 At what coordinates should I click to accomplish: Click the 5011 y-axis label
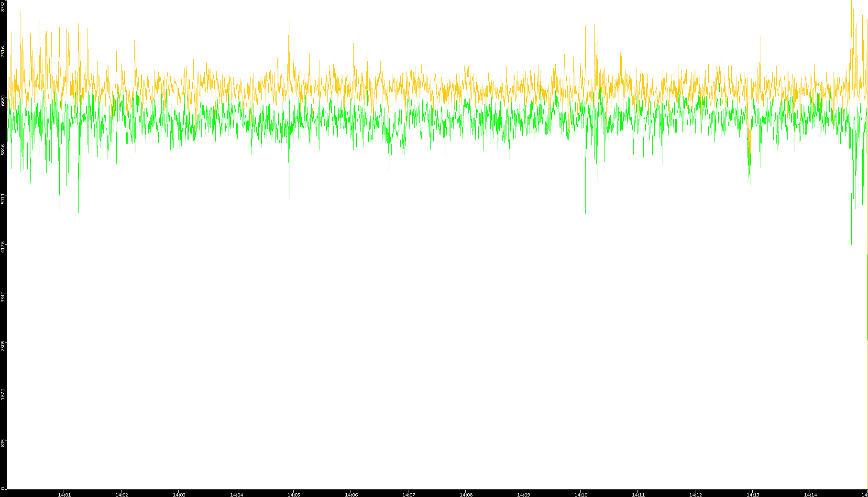3,198
